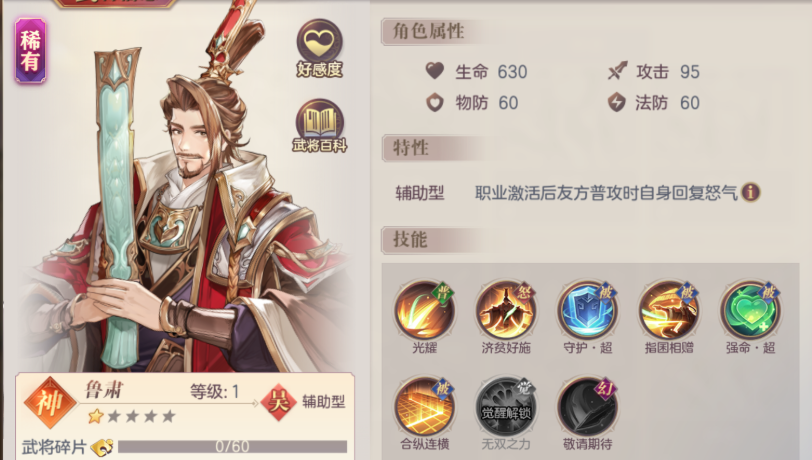Click the info icon beside 辅助型 trait description
Screen dimensions: 812x460
tap(751, 192)
